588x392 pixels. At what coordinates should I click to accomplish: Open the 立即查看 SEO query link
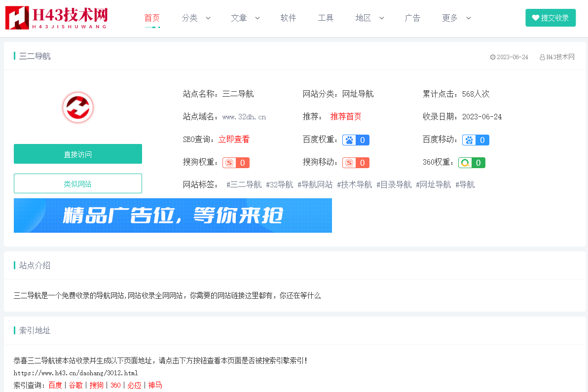click(234, 140)
